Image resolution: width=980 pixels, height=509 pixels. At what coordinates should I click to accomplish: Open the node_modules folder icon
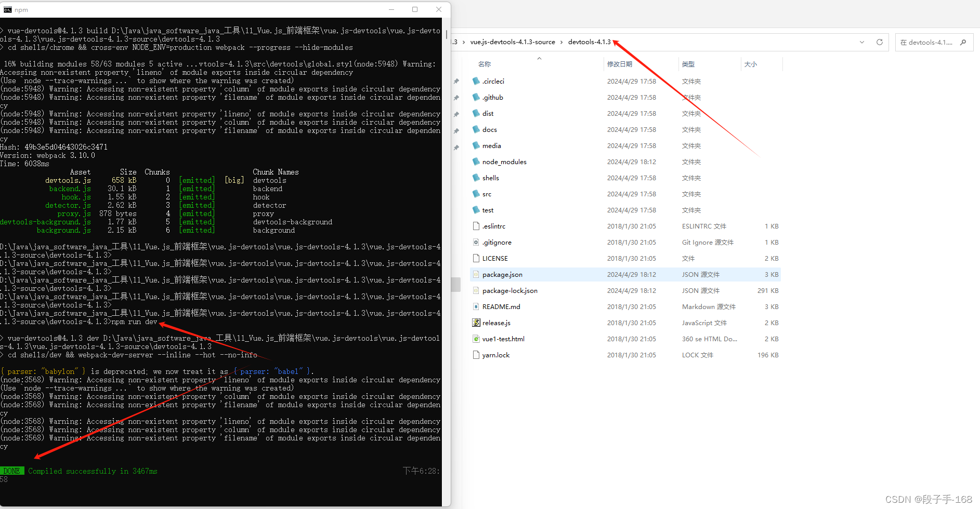click(x=476, y=162)
